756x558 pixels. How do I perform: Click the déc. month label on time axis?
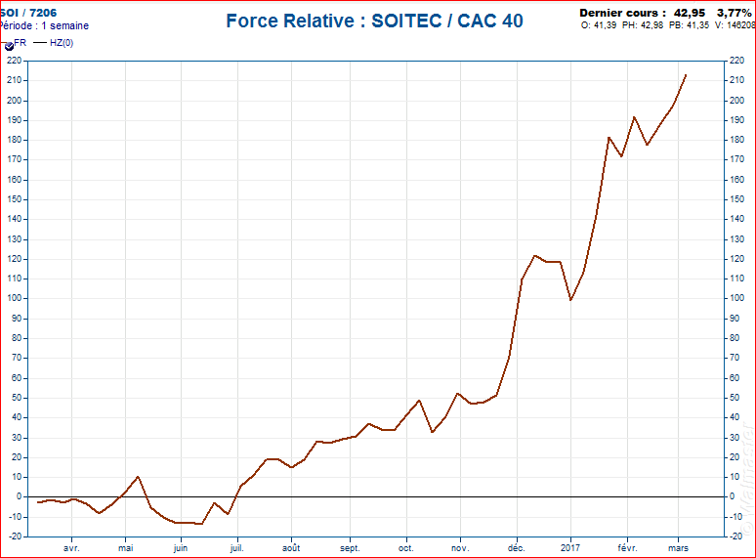point(517,548)
